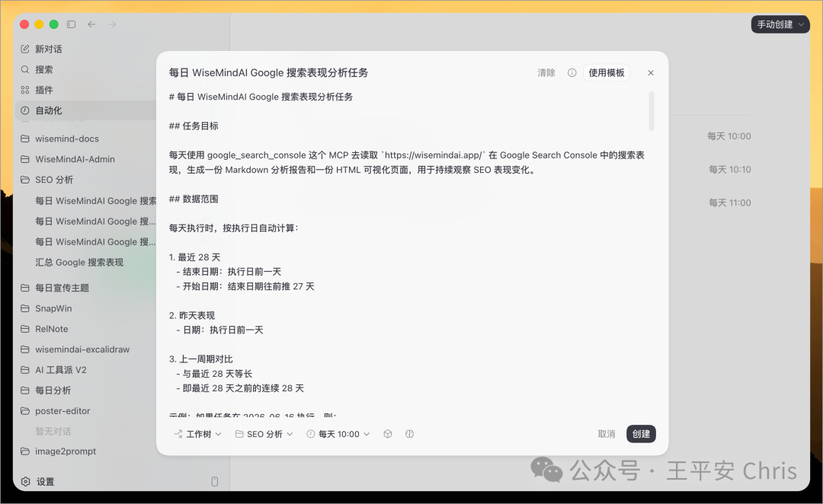The image size is (823, 504).
Task: Click the folder icon of WiseMindAI-Admin
Action: [24, 159]
